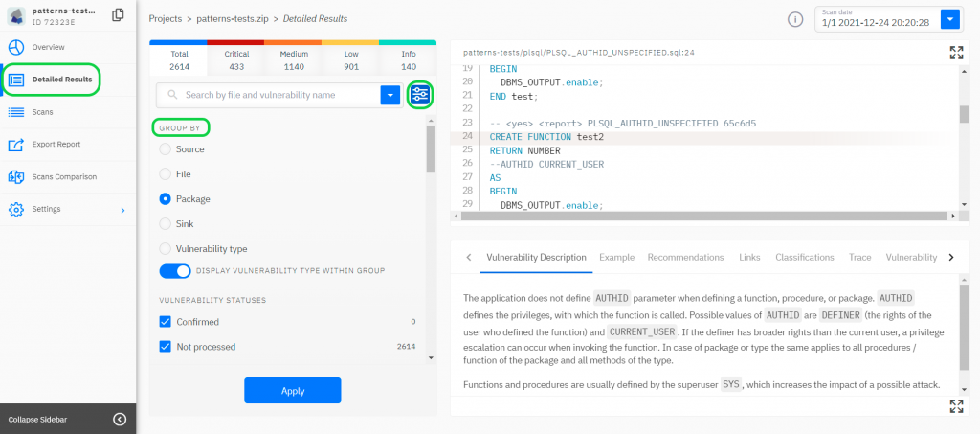The height and width of the screenshot is (434, 980).
Task: Click the search magnifier icon
Action: tap(172, 95)
